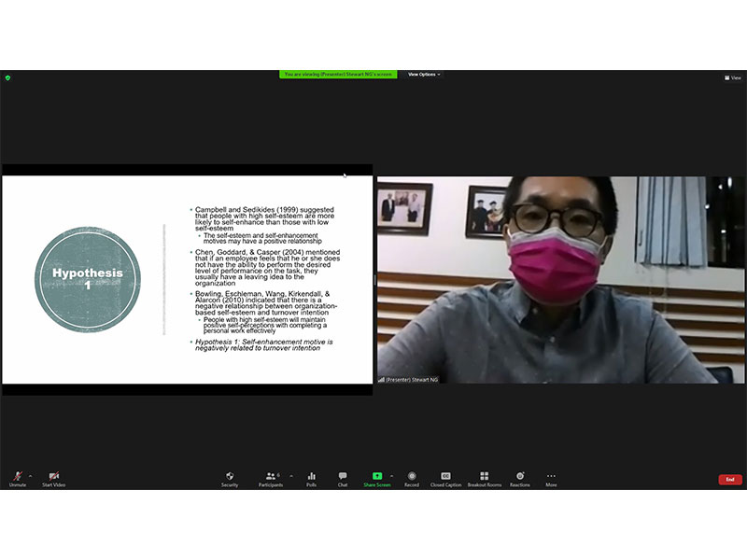
Task: Enable Closed Caption
Action: [445, 478]
